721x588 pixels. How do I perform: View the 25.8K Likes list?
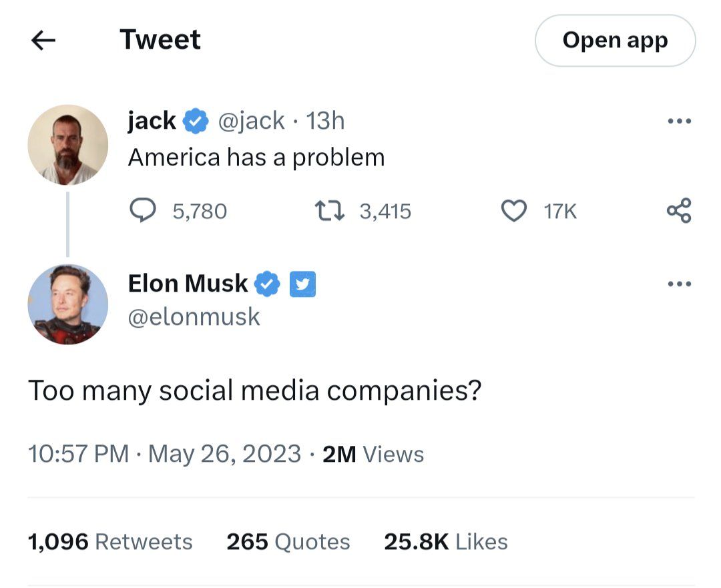(x=445, y=541)
